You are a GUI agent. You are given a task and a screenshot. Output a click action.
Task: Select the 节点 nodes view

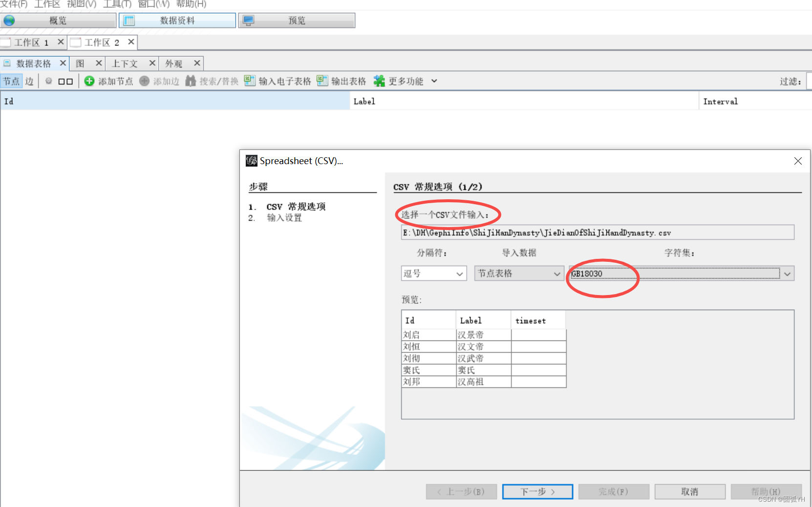(11, 81)
